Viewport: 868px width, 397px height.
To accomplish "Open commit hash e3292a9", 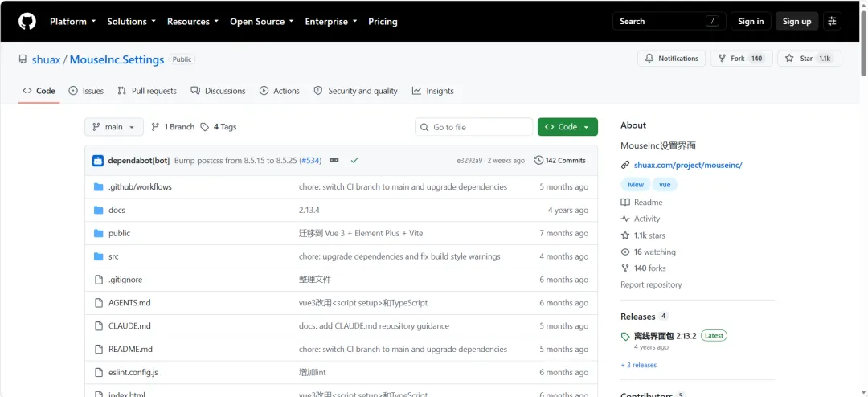I will point(469,161).
